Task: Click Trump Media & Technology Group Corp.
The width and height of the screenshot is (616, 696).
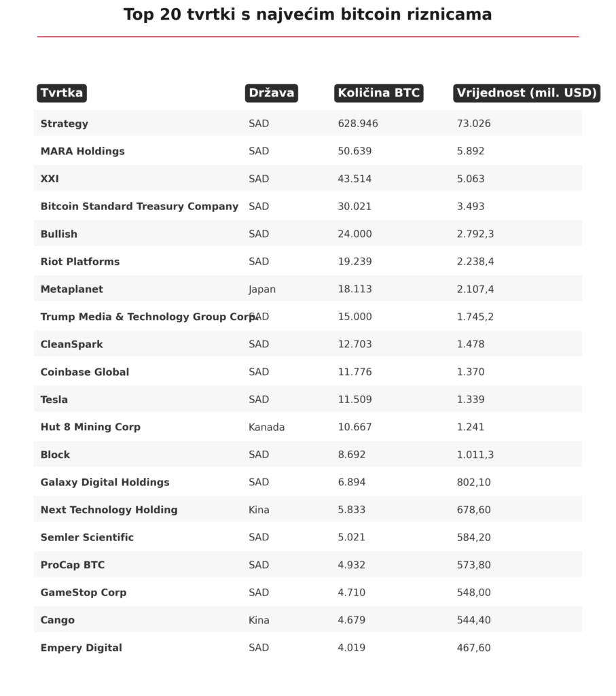Action: pyautogui.click(x=149, y=317)
